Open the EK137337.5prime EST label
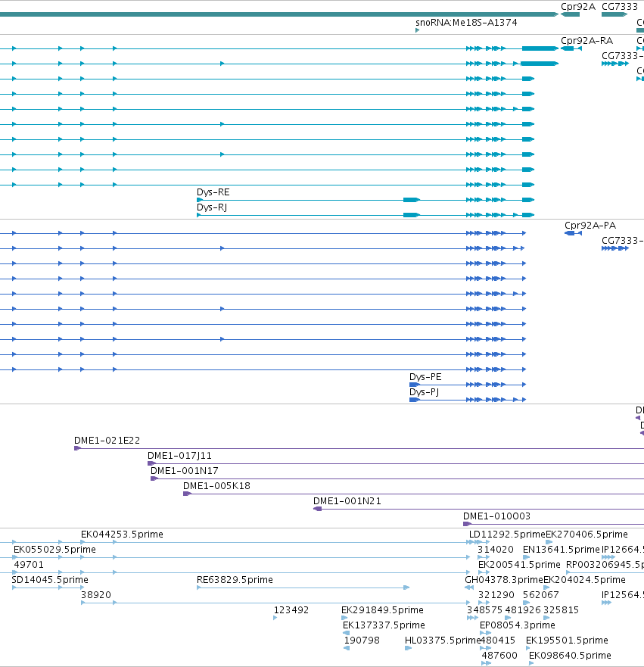Viewport: 644px width, 667px height. 384,625
